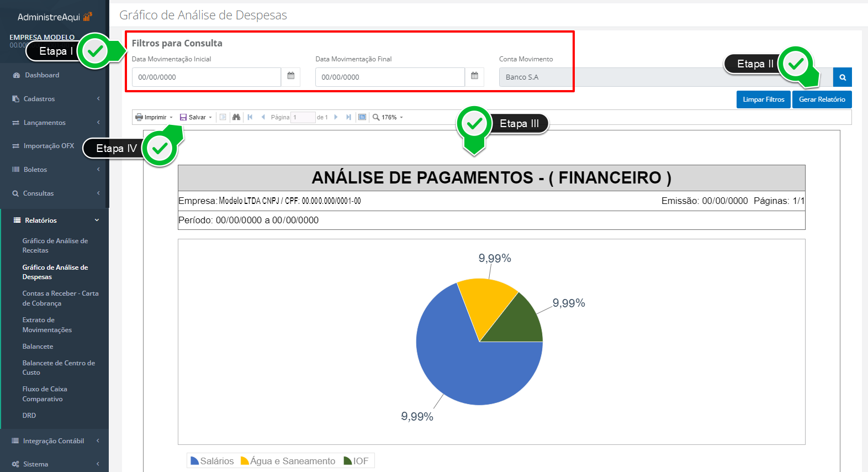The height and width of the screenshot is (472, 868).
Task: Select Extrato de Movimentações report
Action: click(x=47, y=325)
